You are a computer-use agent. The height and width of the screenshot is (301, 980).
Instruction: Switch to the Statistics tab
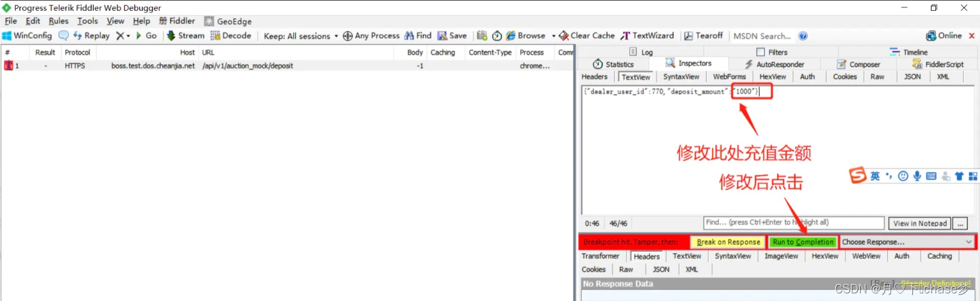613,64
